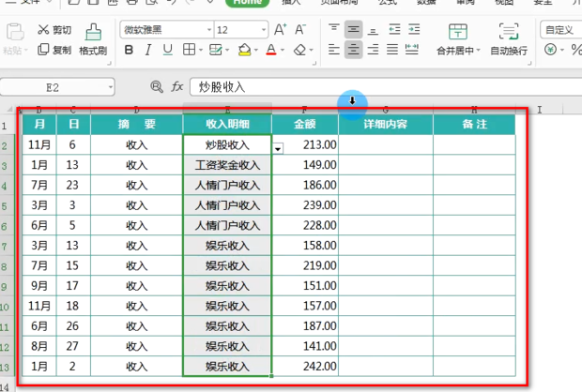Open the 自定义 number format dropdown
582x392 pixels.
coord(561,30)
